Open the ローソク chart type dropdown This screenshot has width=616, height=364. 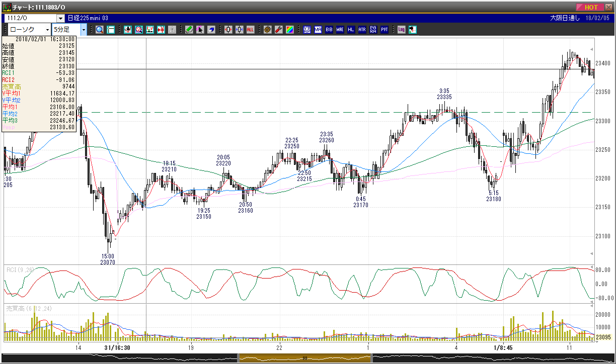[x=29, y=29]
